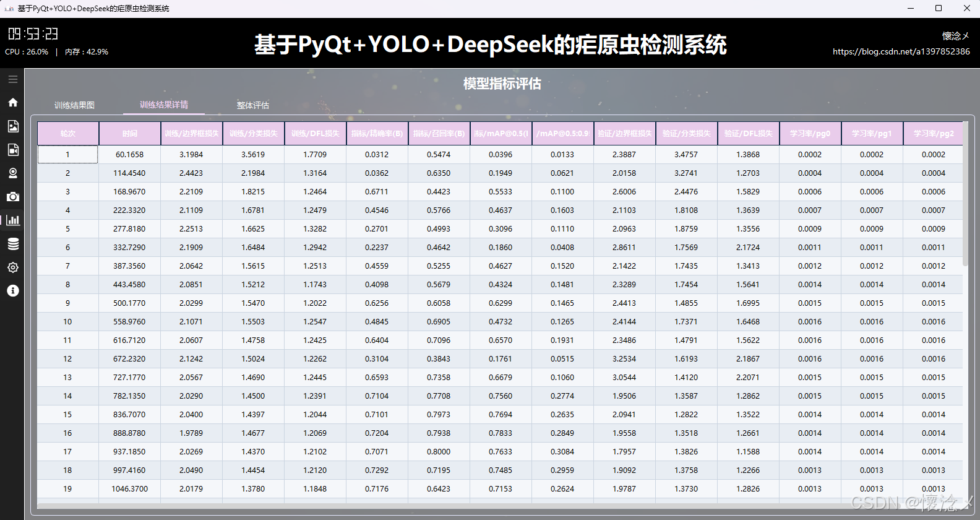Click the 训练/分类损失 column header
The width and height of the screenshot is (980, 520).
(254, 134)
